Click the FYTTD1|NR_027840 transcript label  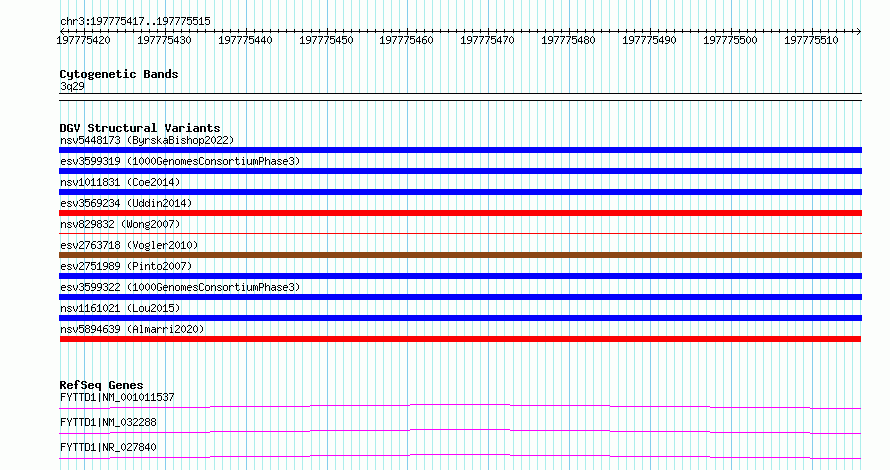click(108, 447)
